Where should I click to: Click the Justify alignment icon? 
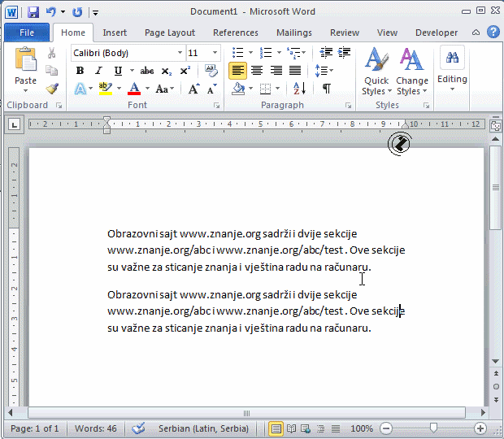(295, 71)
